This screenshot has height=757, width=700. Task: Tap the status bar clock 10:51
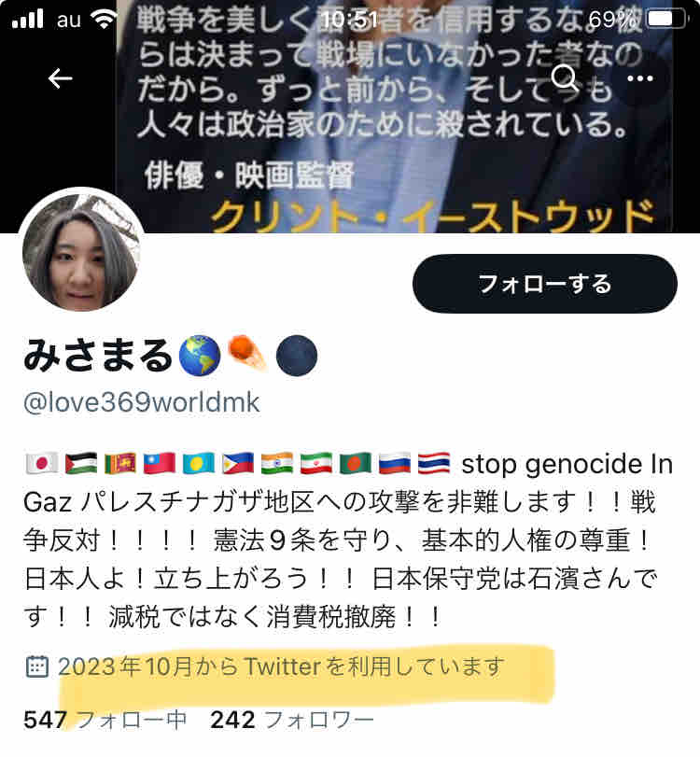point(348,20)
